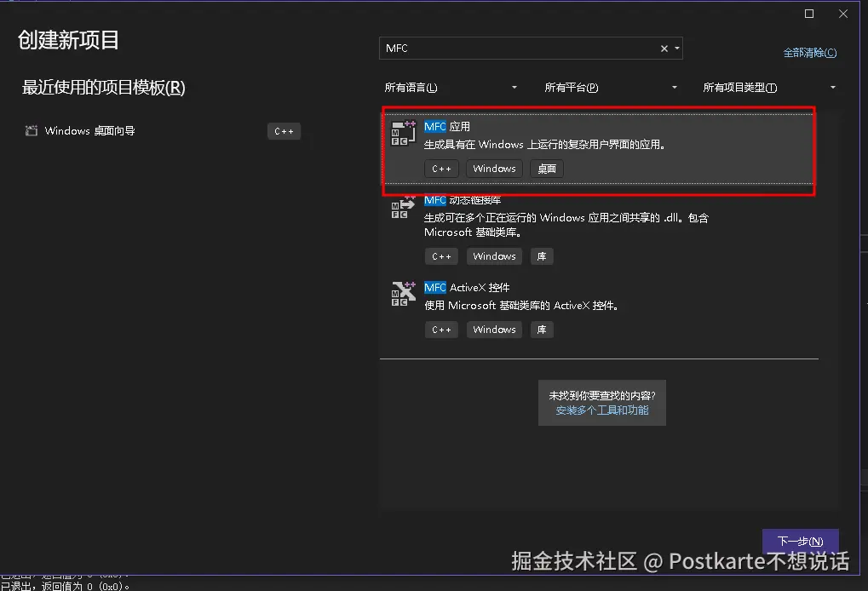Click the MFC ActiveX 控件 description text
Screen dimensions: 868x591
point(521,306)
